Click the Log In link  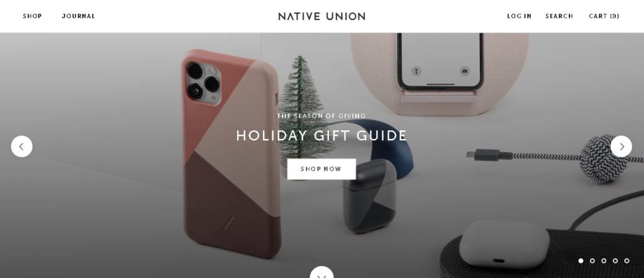click(519, 16)
